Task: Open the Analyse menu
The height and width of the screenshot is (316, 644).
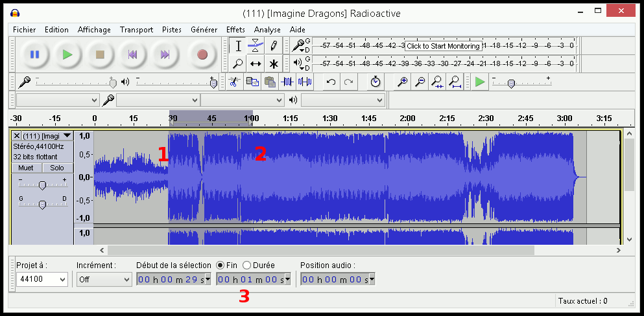Action: (267, 30)
